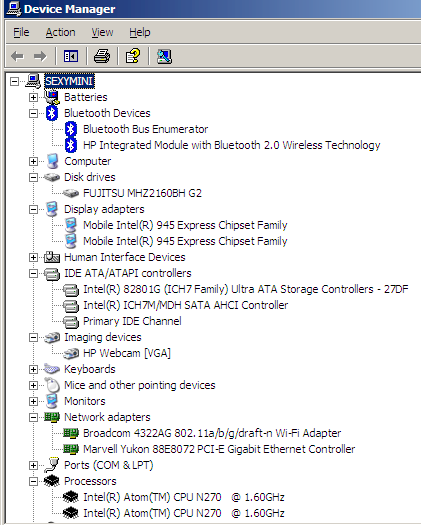The image size is (421, 525).
Task: Collapse the Processors category
Action: pyautogui.click(x=33, y=481)
